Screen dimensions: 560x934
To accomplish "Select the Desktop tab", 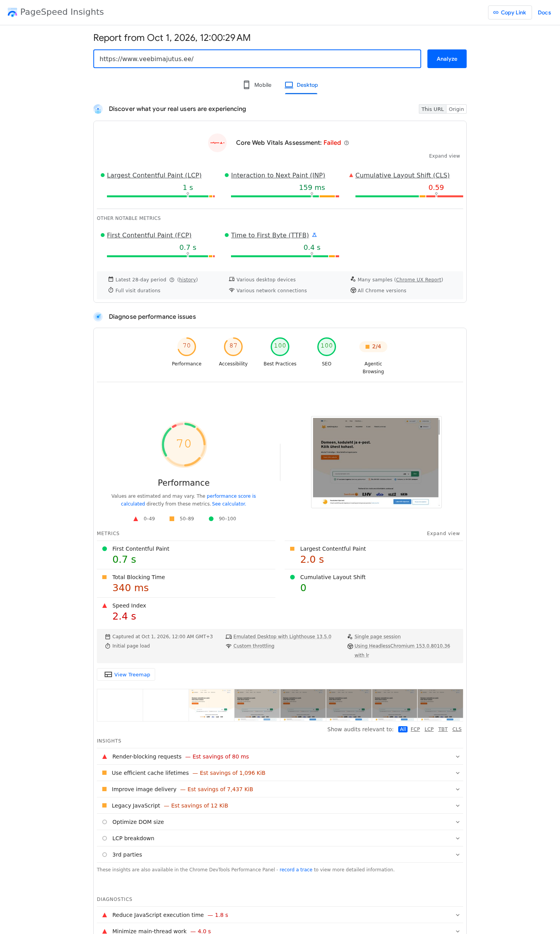I will pyautogui.click(x=301, y=85).
